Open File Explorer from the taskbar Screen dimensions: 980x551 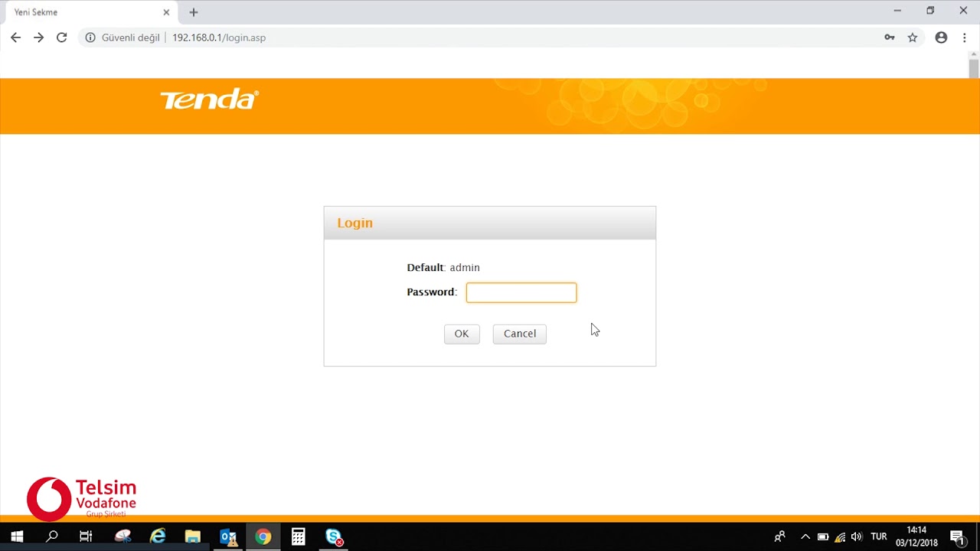(193, 537)
